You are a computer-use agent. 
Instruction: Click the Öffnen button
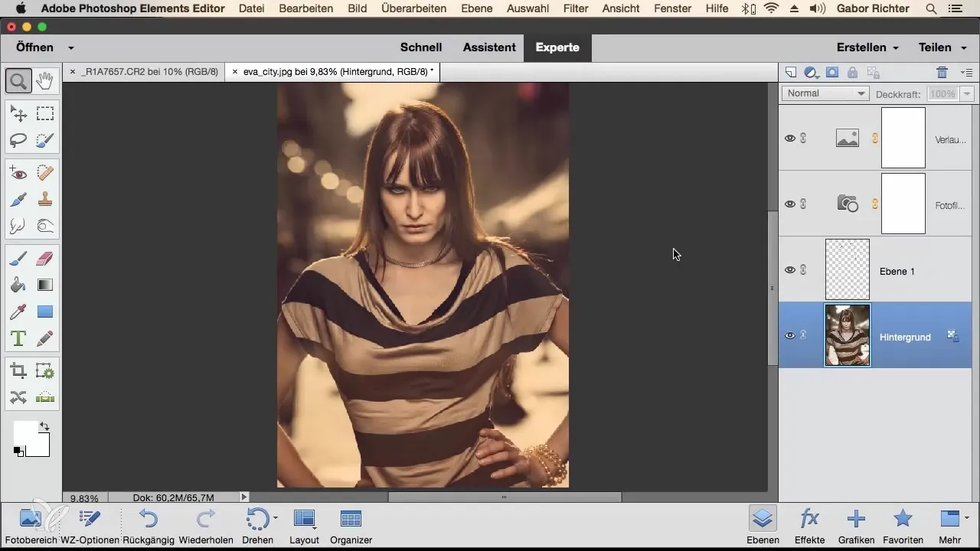[34, 47]
